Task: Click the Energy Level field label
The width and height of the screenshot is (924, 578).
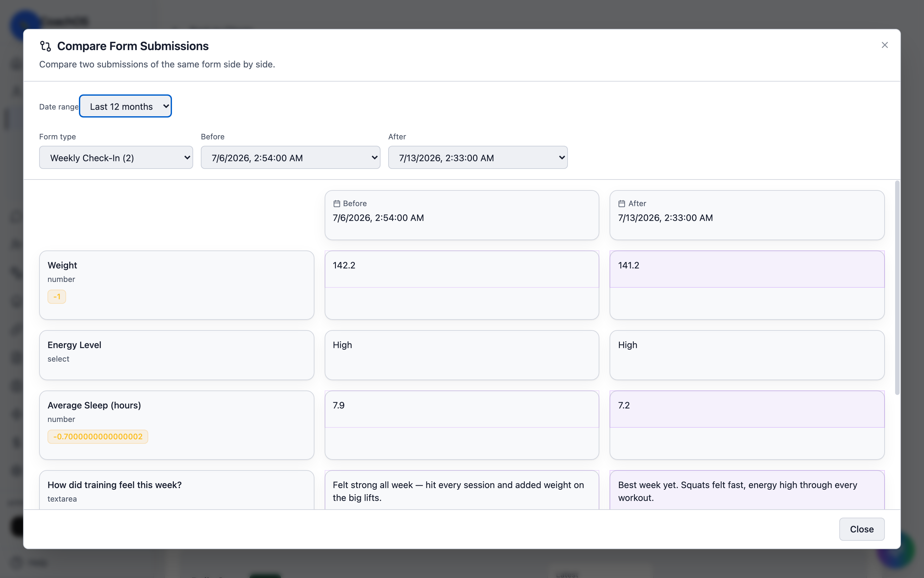Action: point(74,345)
